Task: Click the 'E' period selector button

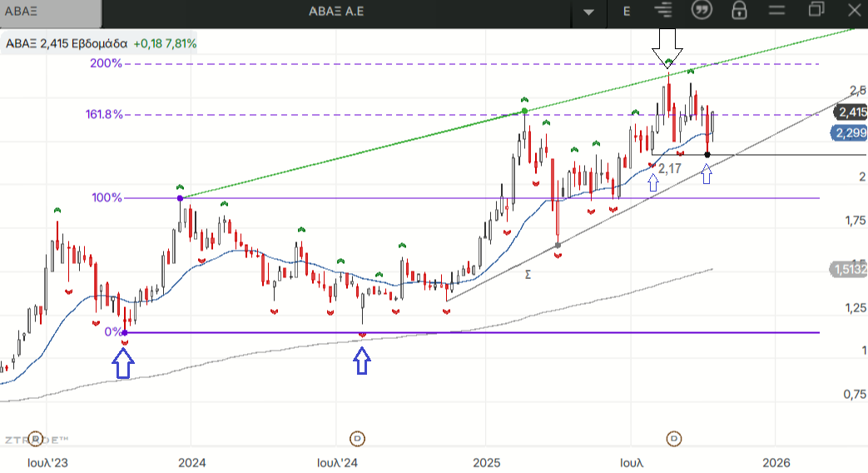Action: (x=627, y=12)
